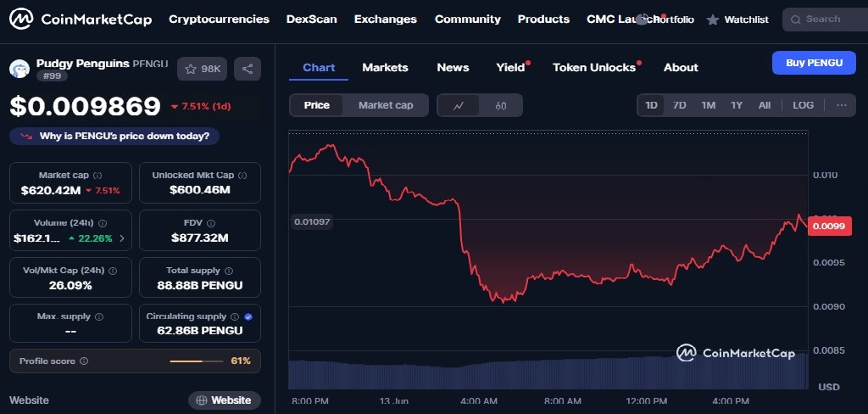Click the 26.09% Vol/Mkt Cap value
The height and width of the screenshot is (414, 868).
pyautogui.click(x=70, y=286)
